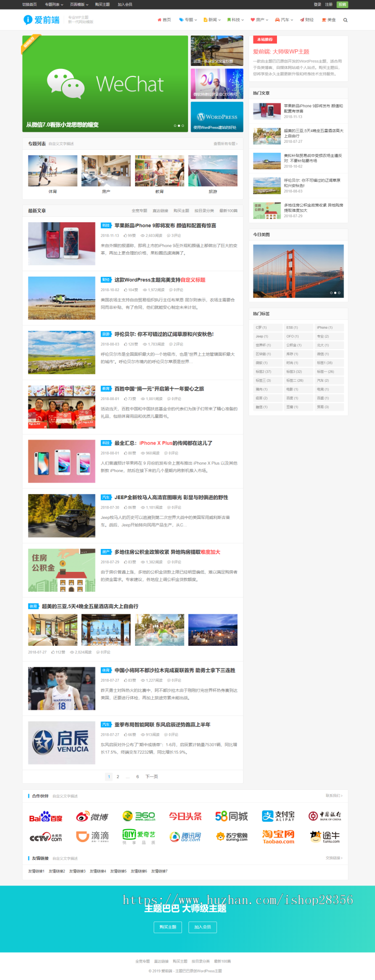The height and width of the screenshot is (980, 375).
Task: Open the 腾讯网 QQ.com partner logo
Action: [x=185, y=837]
